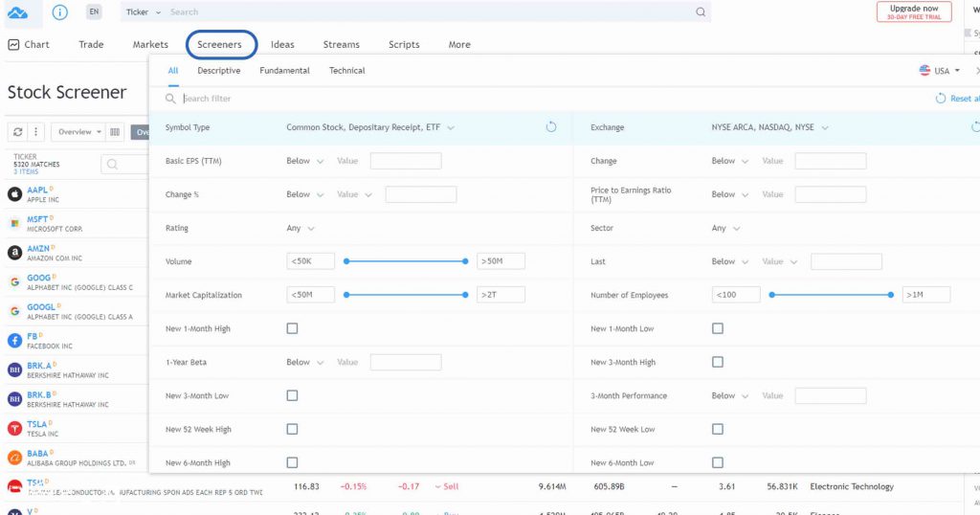Open 1-Year Beta Below dropdown

304,362
